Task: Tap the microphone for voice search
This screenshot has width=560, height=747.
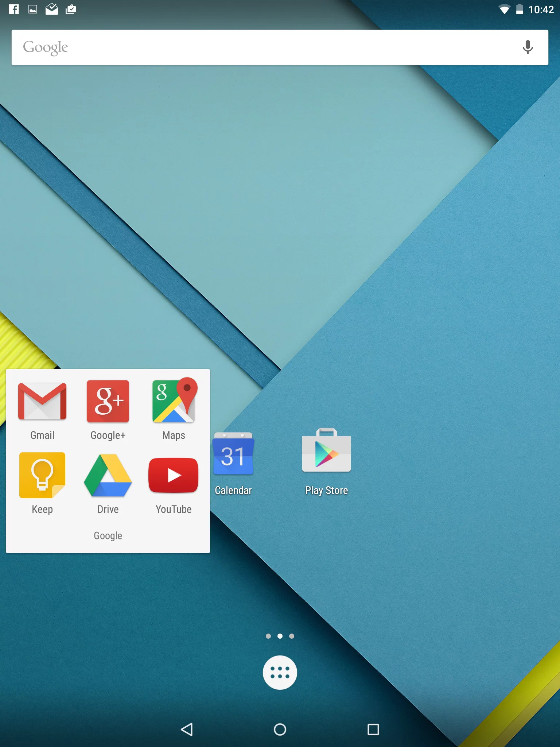Action: pos(528,47)
